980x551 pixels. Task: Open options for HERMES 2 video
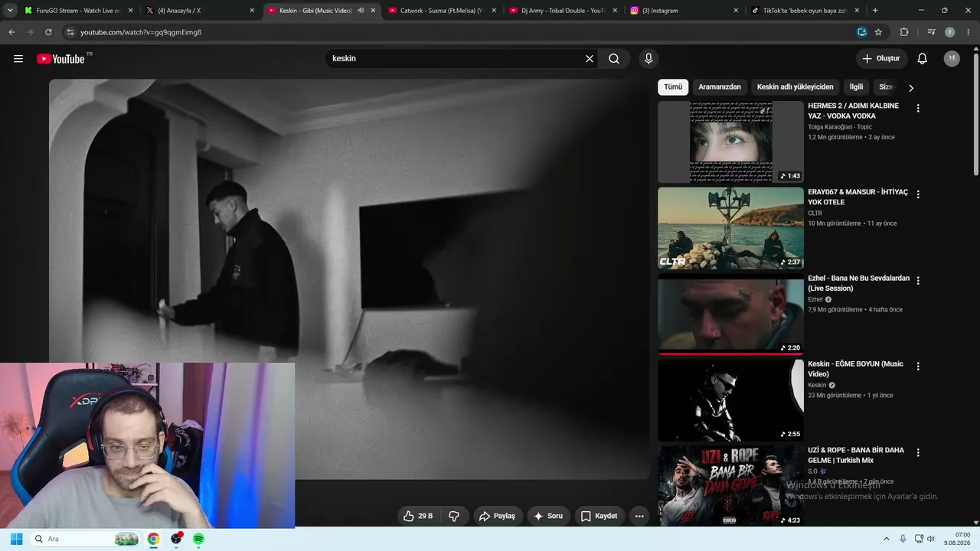click(918, 109)
